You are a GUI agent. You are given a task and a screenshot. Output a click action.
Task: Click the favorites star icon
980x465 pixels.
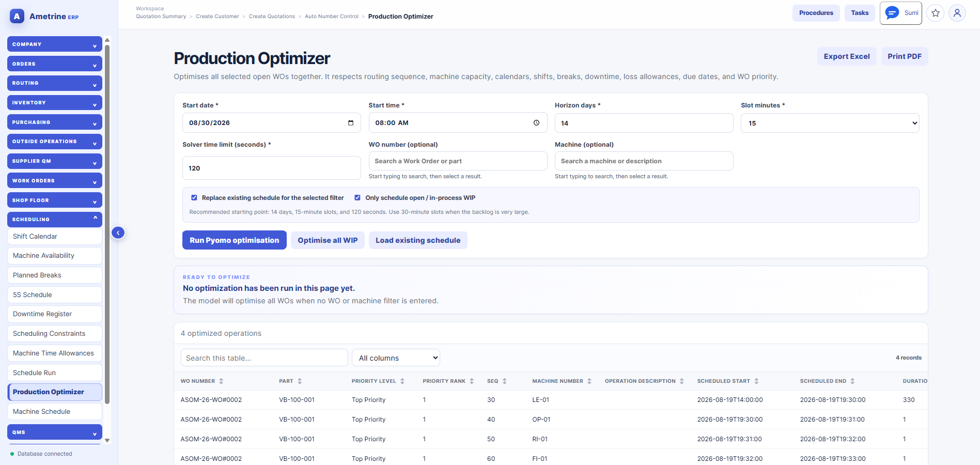coord(936,13)
